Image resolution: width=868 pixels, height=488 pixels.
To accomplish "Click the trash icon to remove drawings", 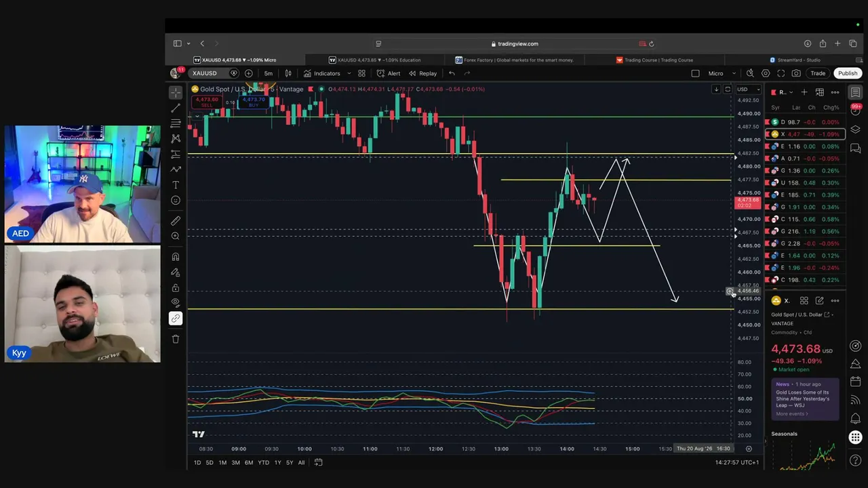I will (x=176, y=339).
